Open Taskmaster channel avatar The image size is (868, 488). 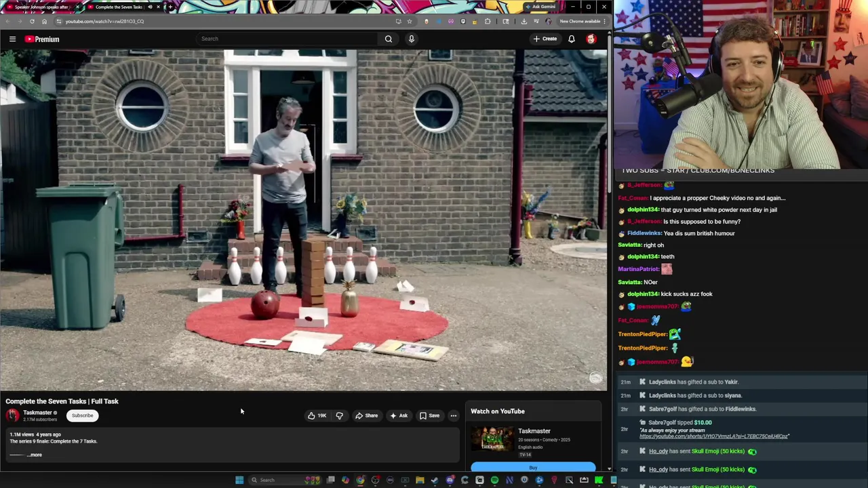pyautogui.click(x=13, y=415)
